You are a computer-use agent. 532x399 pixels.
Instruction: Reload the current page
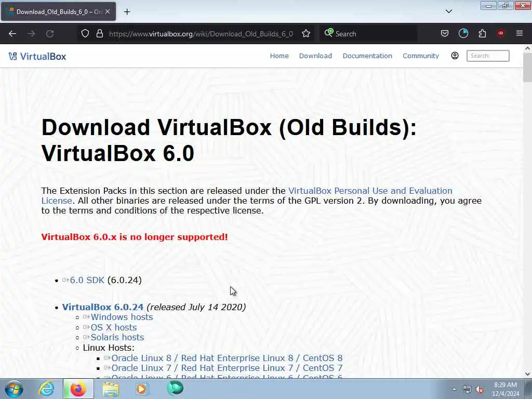tap(50, 34)
